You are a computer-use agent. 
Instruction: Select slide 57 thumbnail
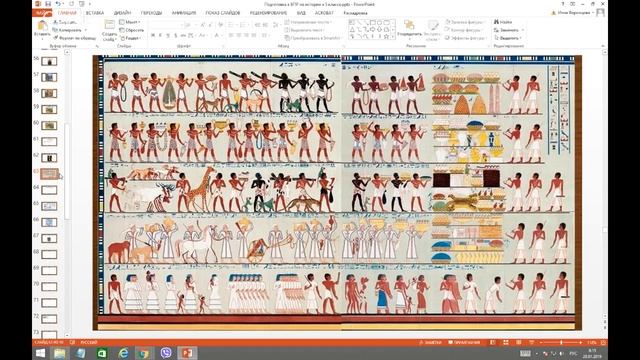(49, 77)
